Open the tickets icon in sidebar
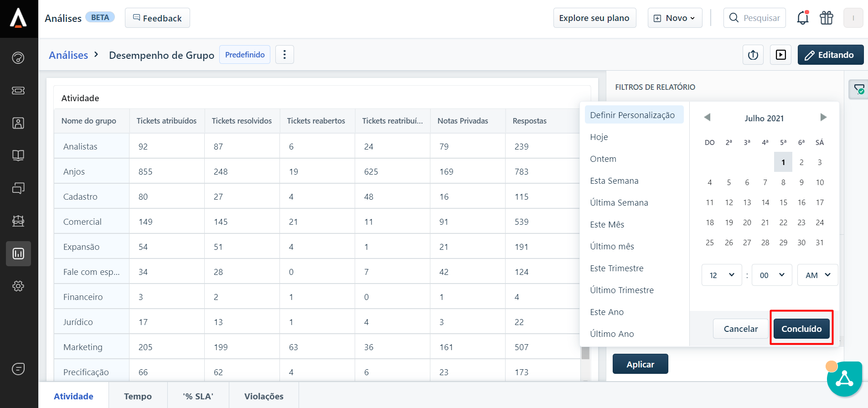 pos(18,91)
